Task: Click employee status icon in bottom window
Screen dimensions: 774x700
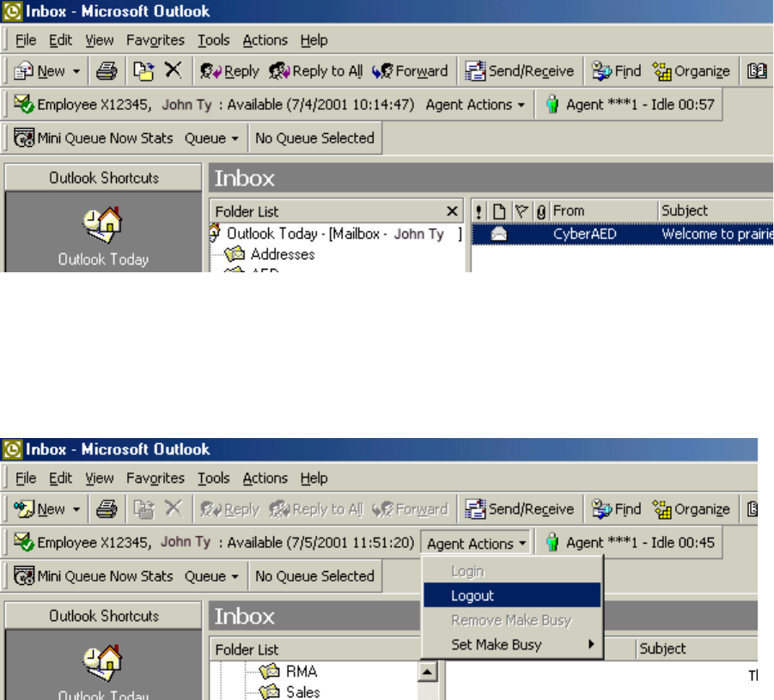Action: coord(23,542)
